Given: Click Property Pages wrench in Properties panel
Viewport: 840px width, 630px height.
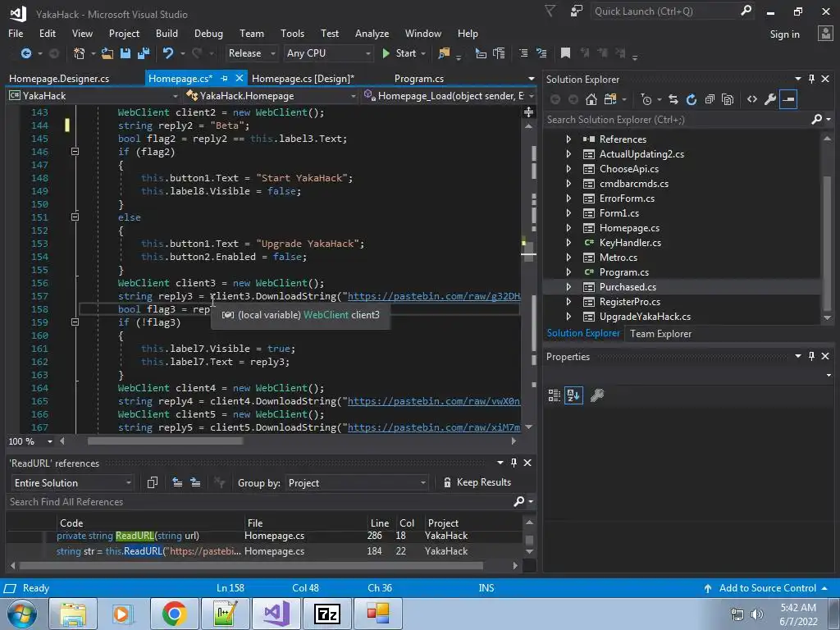Looking at the screenshot, I should pos(597,395).
